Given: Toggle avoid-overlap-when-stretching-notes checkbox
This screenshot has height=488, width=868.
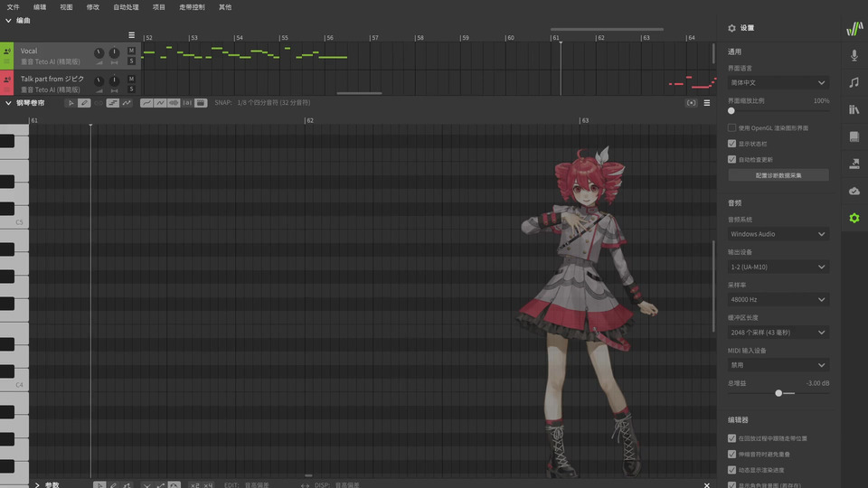Looking at the screenshot, I should coord(731,455).
